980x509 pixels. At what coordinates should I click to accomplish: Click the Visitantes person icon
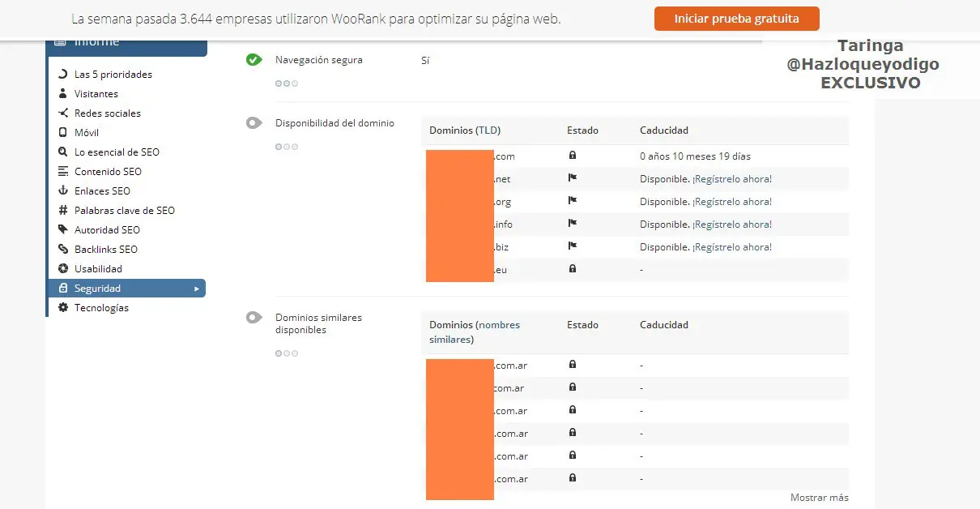(63, 94)
